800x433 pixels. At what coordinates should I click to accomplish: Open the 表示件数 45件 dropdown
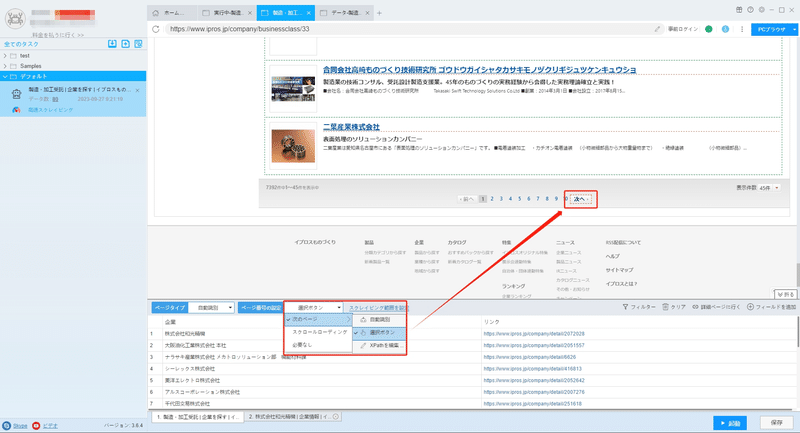769,188
